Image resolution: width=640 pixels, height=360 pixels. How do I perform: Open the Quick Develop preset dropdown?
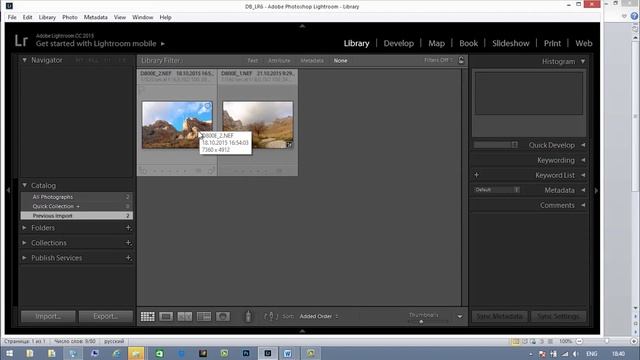496,145
